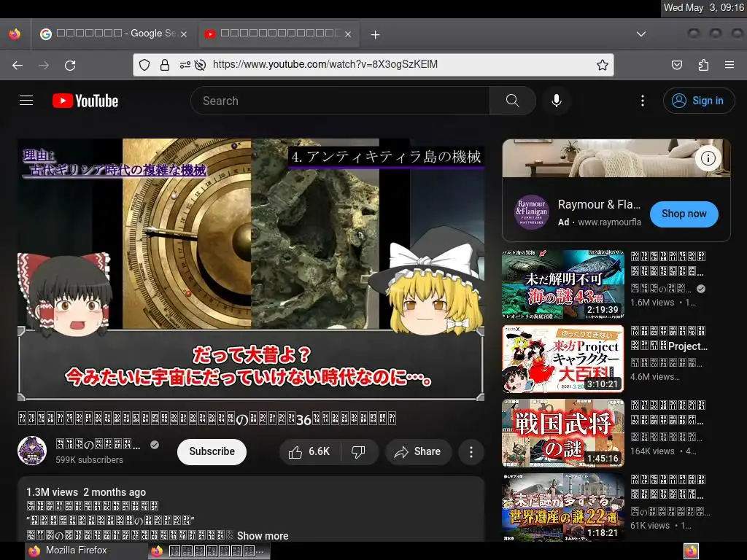The height and width of the screenshot is (560, 747).
Task: Open site permissions icon in address bar
Action: (x=185, y=65)
